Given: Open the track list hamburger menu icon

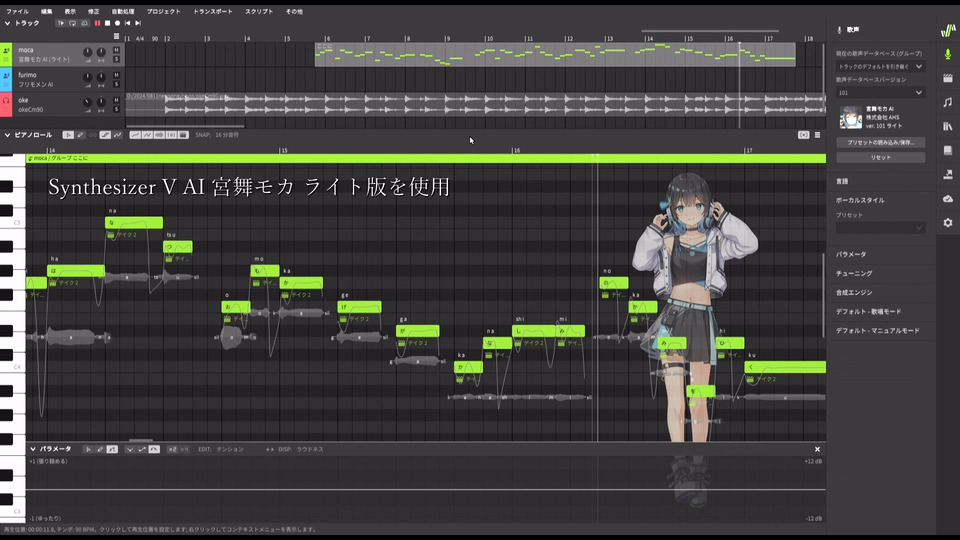Looking at the screenshot, I should pyautogui.click(x=116, y=37).
